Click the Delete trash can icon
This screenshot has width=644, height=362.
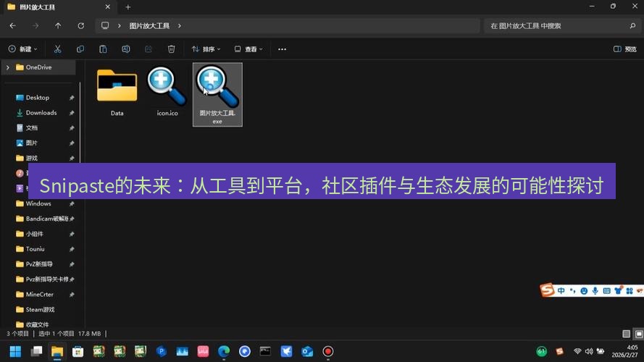click(171, 49)
